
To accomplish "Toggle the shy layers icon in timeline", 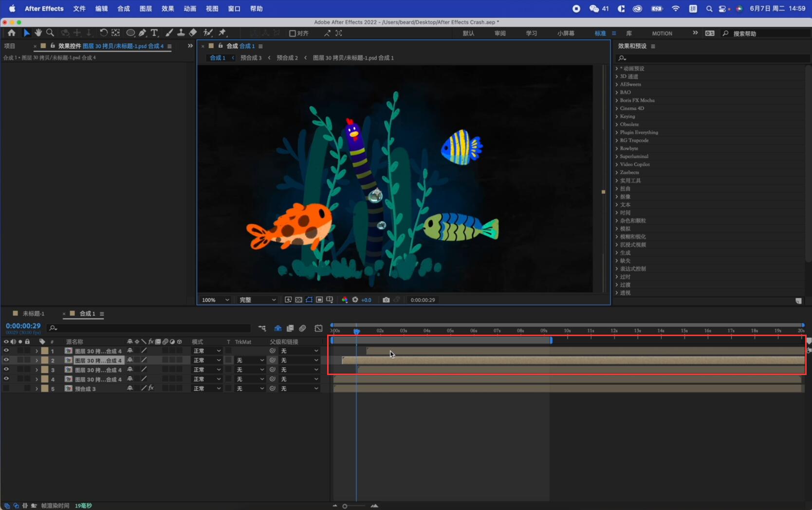I will click(x=278, y=328).
